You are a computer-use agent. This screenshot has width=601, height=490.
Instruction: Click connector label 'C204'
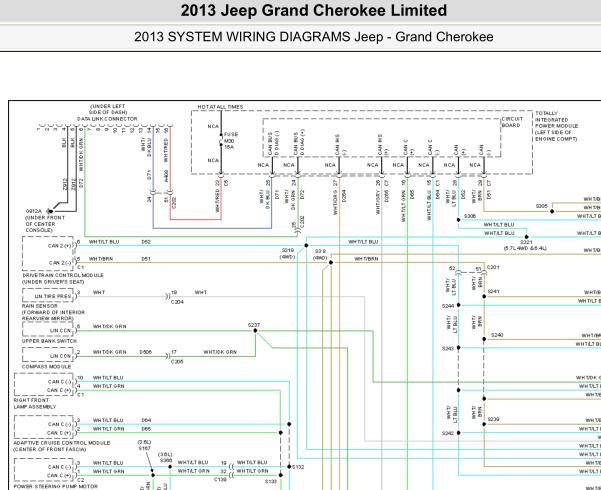[177, 302]
